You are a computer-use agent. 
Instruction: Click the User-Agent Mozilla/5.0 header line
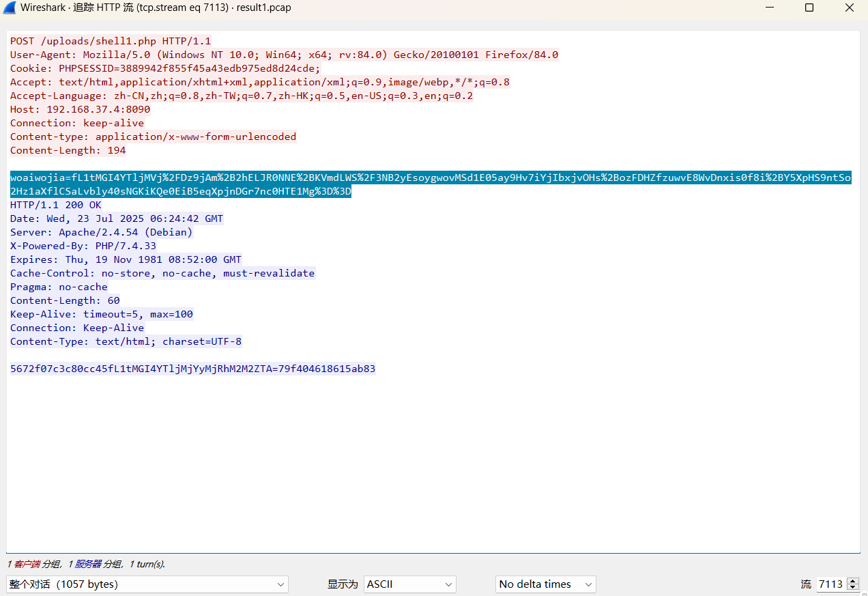pos(284,55)
